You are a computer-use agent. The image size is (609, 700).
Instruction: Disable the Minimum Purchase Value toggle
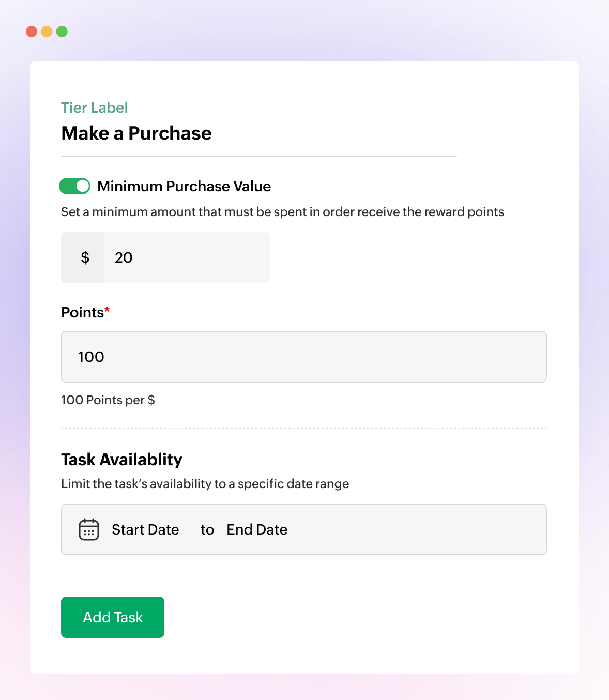click(x=74, y=186)
